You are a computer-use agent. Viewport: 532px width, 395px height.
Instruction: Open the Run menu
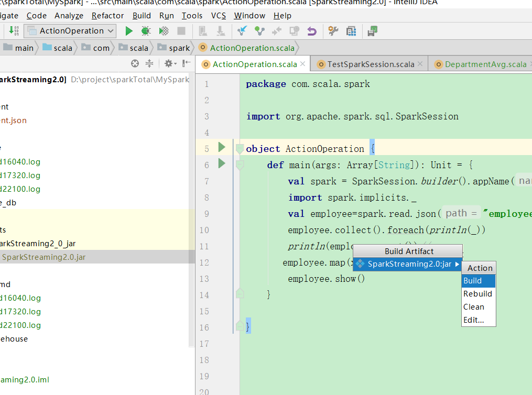point(167,16)
